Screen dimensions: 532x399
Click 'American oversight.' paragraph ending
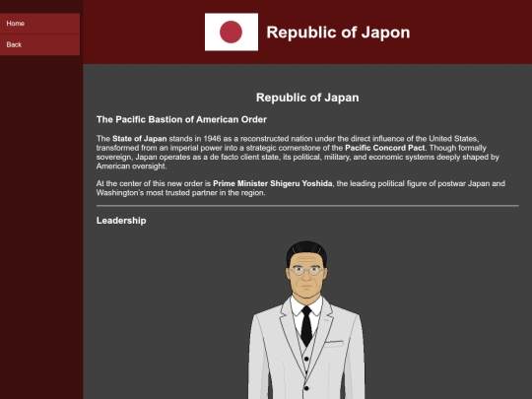pyautogui.click(x=132, y=166)
